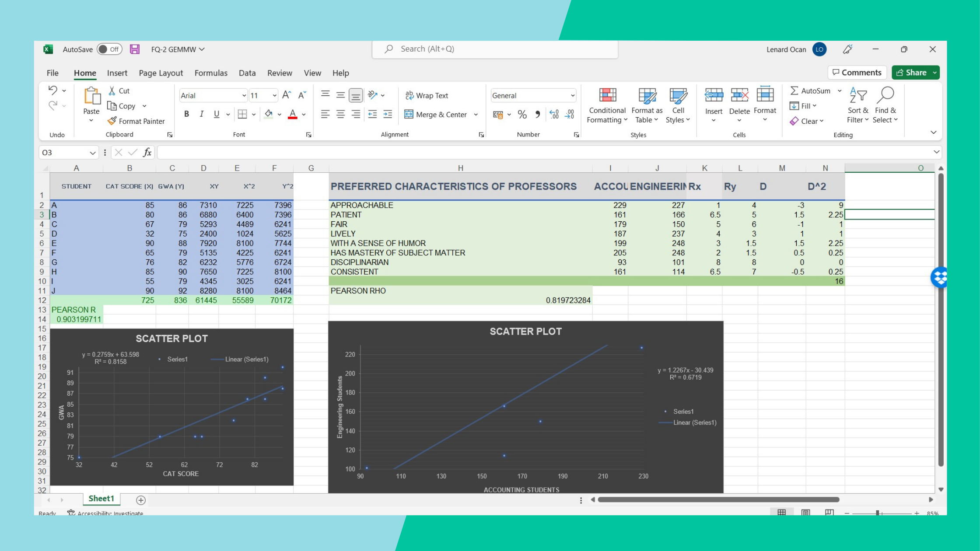Viewport: 980px width, 551px height.
Task: Click the zoom slider handle
Action: (877, 513)
